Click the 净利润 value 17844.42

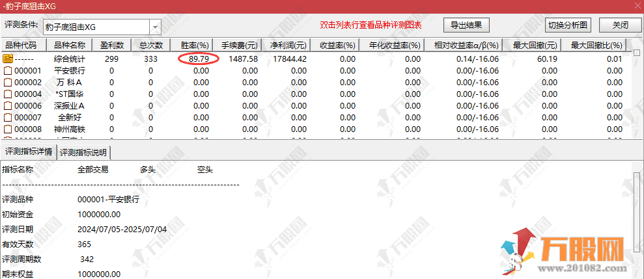click(290, 59)
